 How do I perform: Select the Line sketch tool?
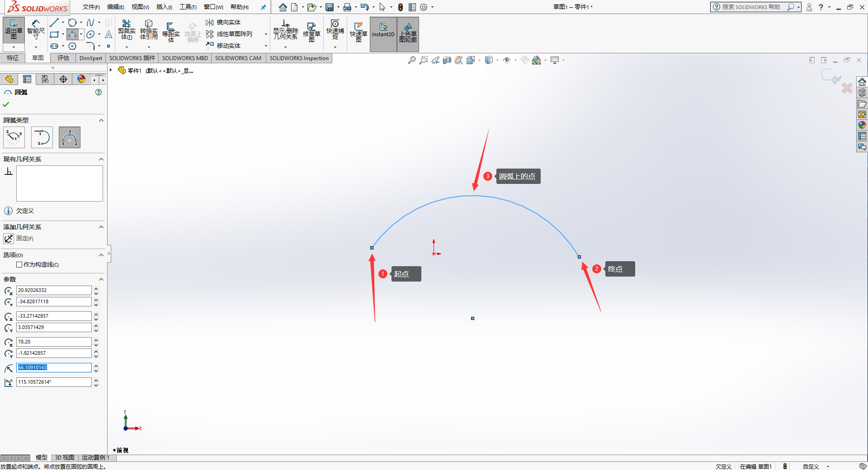click(54, 23)
